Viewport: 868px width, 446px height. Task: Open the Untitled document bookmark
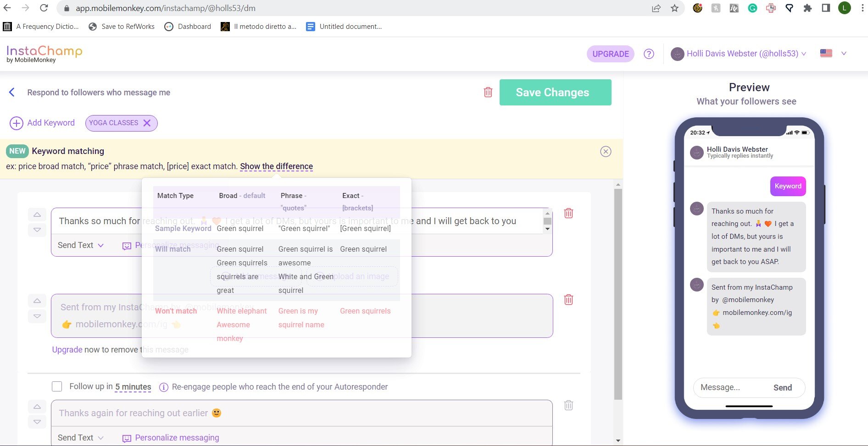pyautogui.click(x=344, y=27)
